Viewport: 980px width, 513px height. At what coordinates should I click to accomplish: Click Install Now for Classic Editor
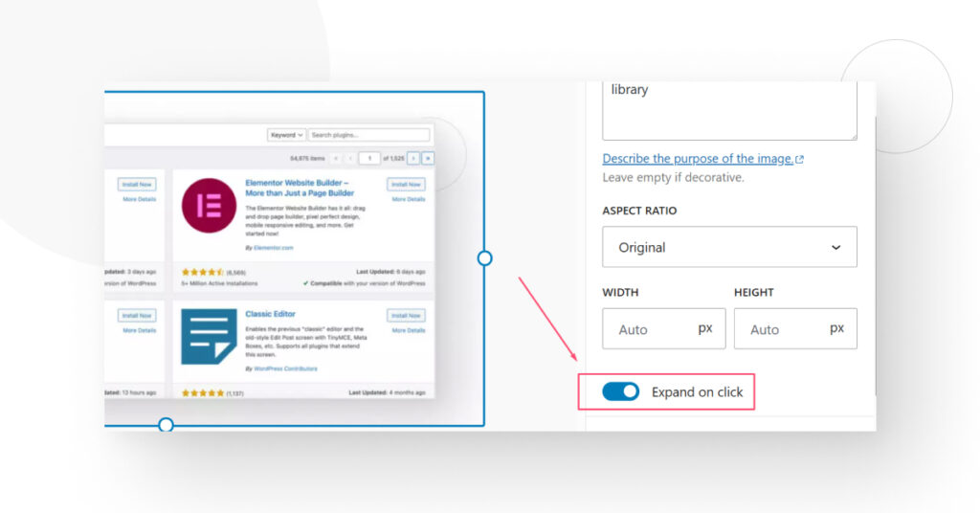click(x=406, y=316)
